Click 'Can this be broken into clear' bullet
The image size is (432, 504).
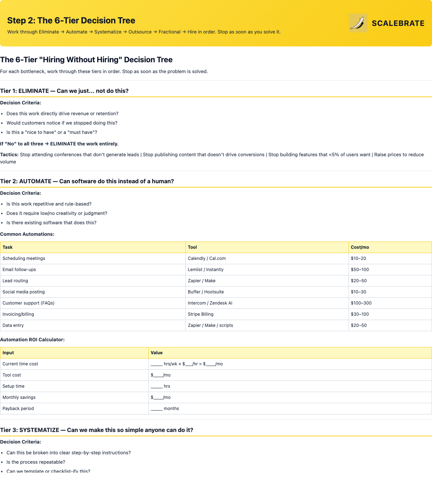68,453
